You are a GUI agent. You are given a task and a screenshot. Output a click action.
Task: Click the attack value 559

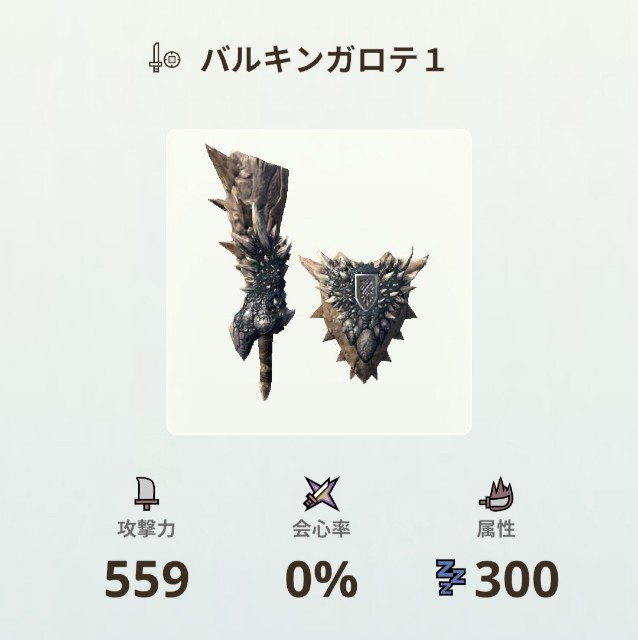click(x=147, y=578)
